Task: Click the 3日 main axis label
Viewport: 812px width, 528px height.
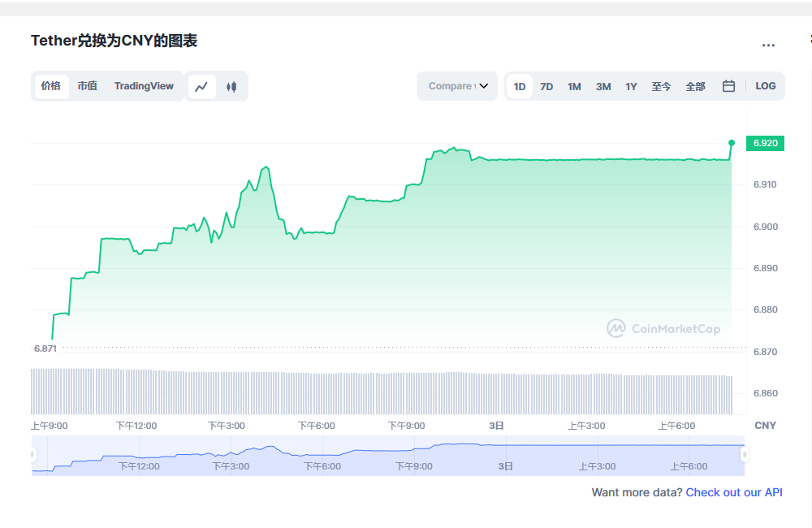Action: click(x=497, y=426)
